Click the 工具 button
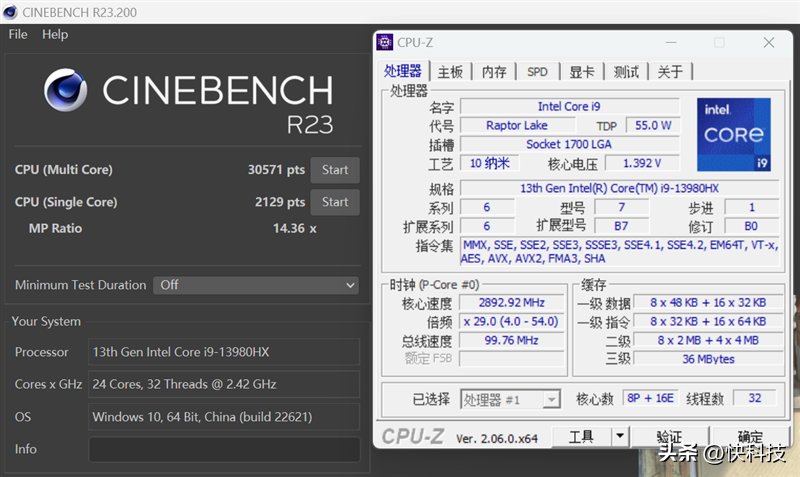800x477 pixels. coord(582,437)
